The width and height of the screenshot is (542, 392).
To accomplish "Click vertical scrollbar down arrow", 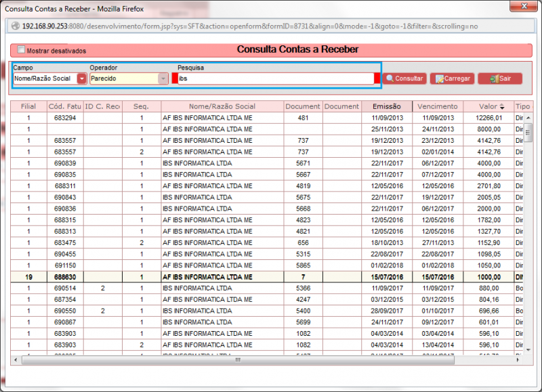I will [x=528, y=350].
